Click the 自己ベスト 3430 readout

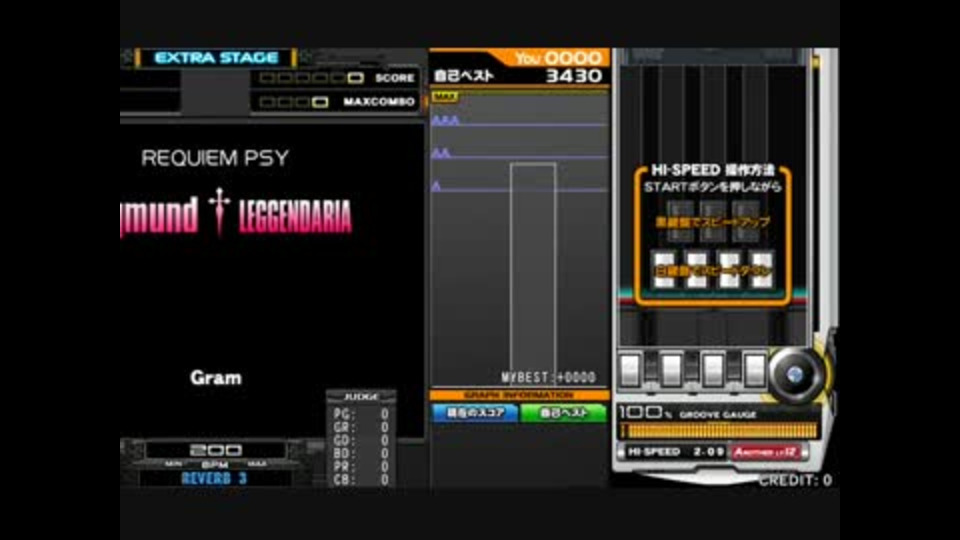pyautogui.click(x=518, y=76)
